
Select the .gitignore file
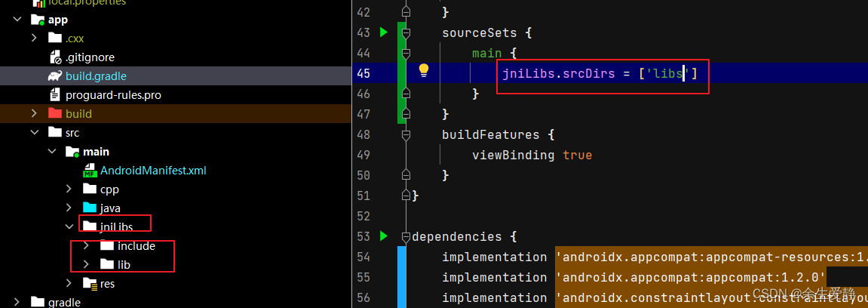[90, 57]
